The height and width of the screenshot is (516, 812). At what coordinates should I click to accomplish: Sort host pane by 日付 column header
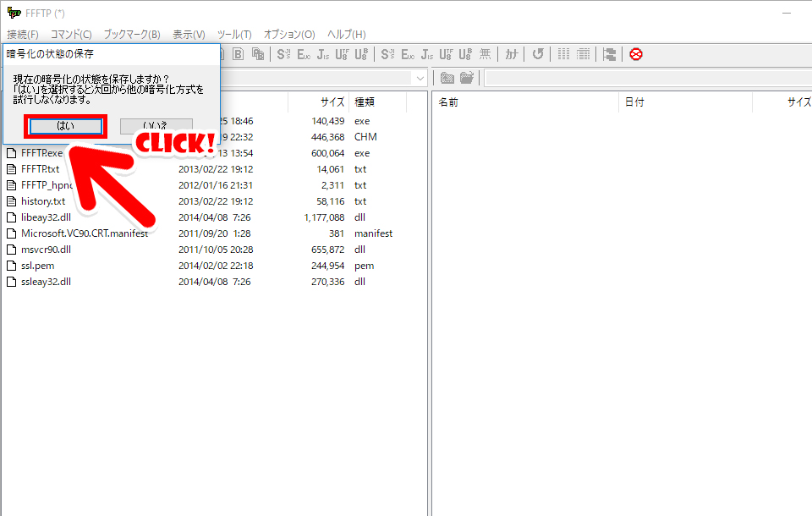click(x=685, y=102)
